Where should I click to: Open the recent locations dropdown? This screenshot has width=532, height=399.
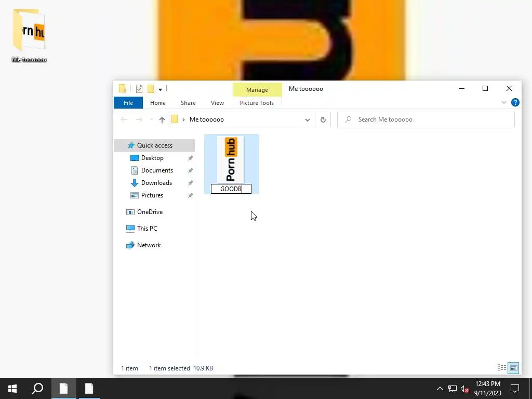[x=151, y=120]
